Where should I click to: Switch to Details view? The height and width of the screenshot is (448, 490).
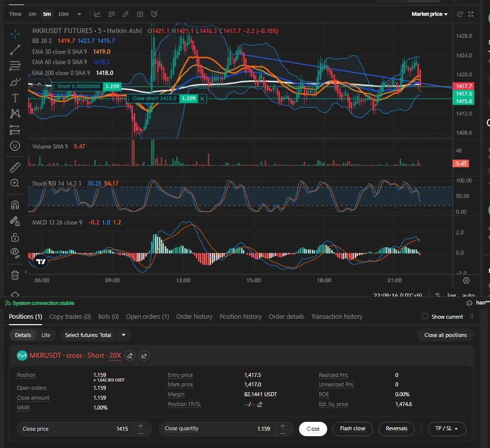point(23,335)
